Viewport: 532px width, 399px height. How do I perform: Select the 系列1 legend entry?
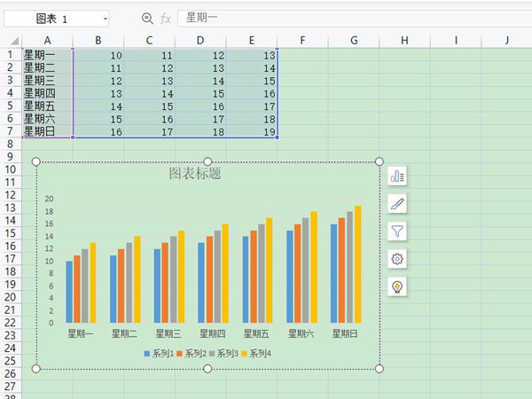[x=158, y=354]
